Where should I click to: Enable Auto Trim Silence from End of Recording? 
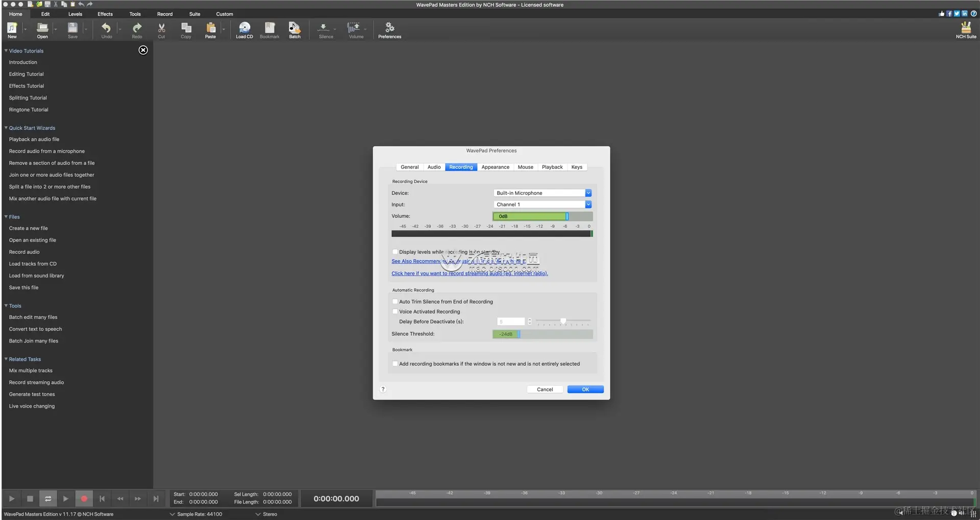(x=395, y=302)
